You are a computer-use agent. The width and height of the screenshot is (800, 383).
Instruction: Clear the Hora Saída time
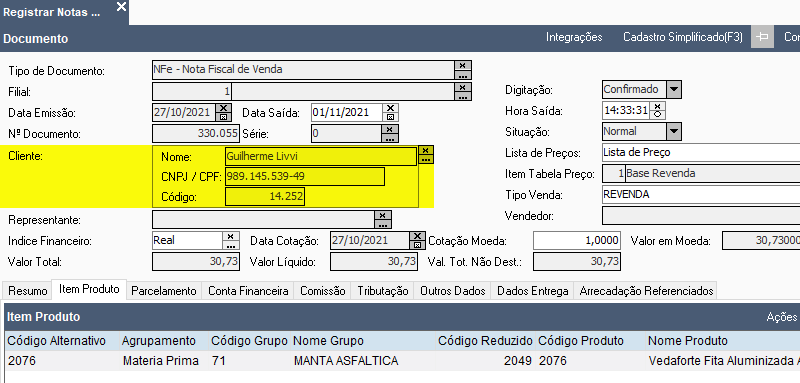(x=658, y=106)
